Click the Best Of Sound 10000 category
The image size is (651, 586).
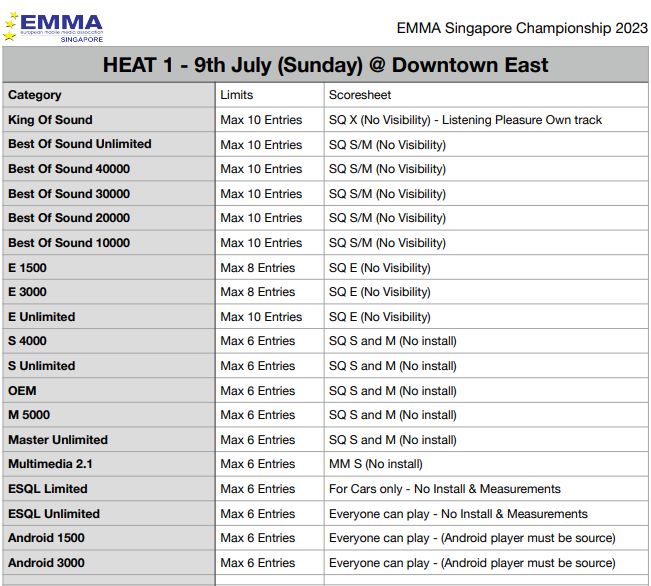(69, 243)
